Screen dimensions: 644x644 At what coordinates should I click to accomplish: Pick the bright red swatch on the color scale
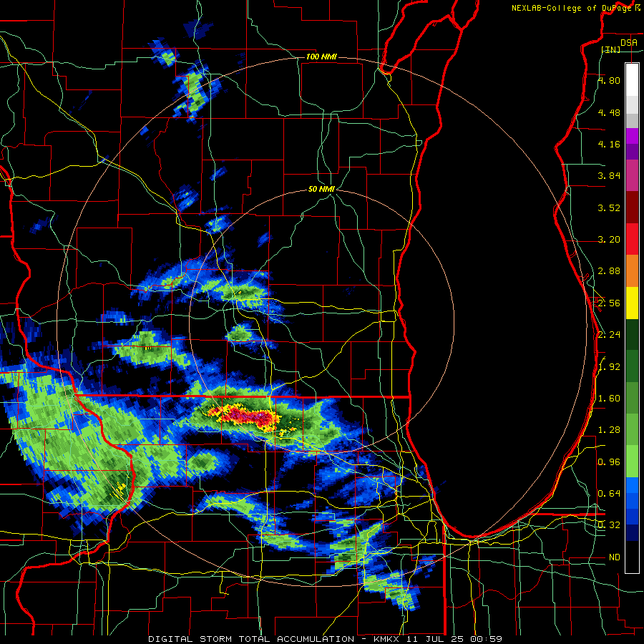(x=632, y=239)
